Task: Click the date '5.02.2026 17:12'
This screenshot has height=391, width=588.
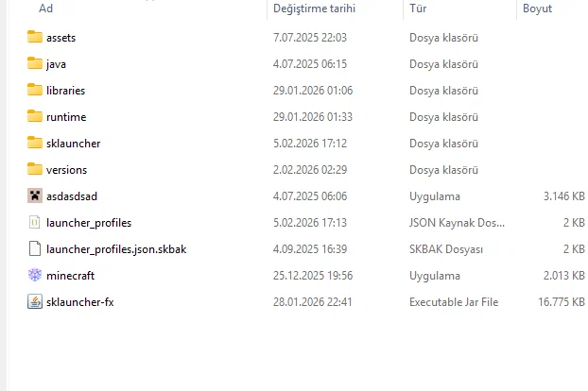Action: point(310,144)
